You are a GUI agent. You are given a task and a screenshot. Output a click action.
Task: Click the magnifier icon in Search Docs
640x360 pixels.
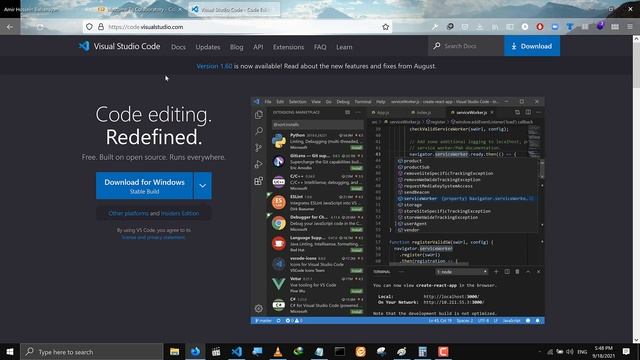pos(437,46)
